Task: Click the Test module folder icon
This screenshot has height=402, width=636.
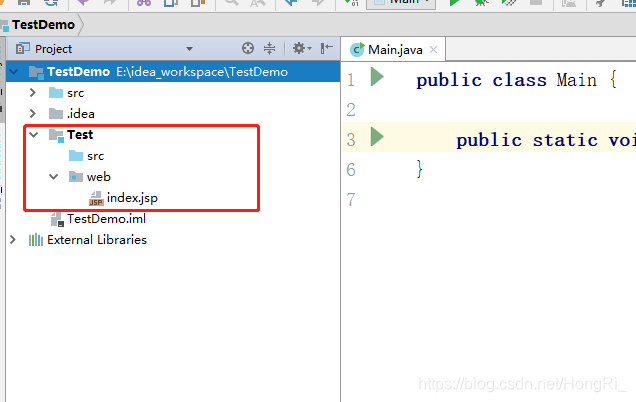Action: pyautogui.click(x=56, y=135)
